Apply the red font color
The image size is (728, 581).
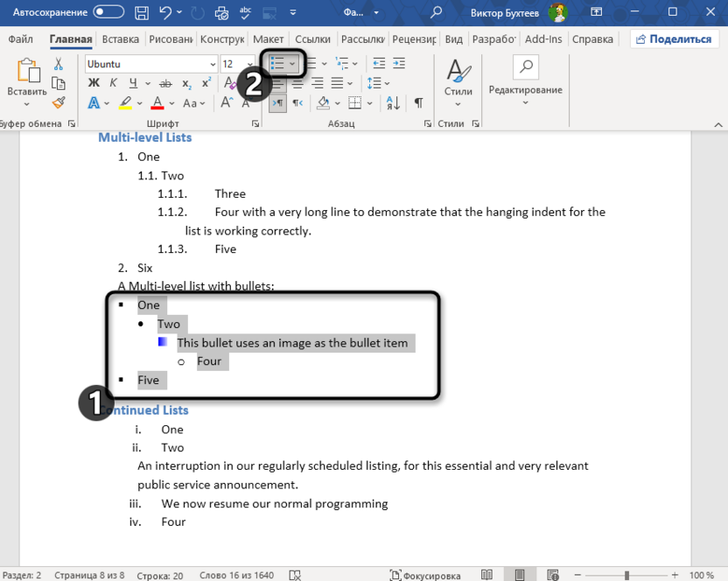(157, 103)
